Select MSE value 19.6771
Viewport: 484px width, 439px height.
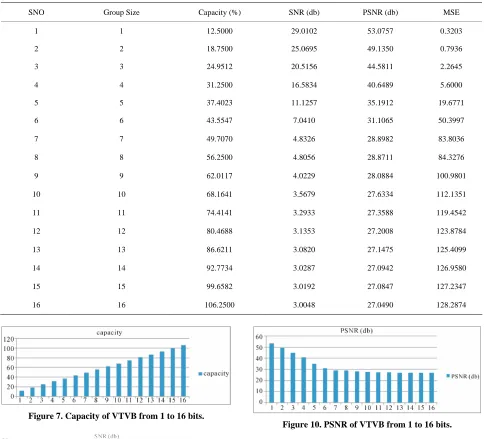tap(451, 103)
